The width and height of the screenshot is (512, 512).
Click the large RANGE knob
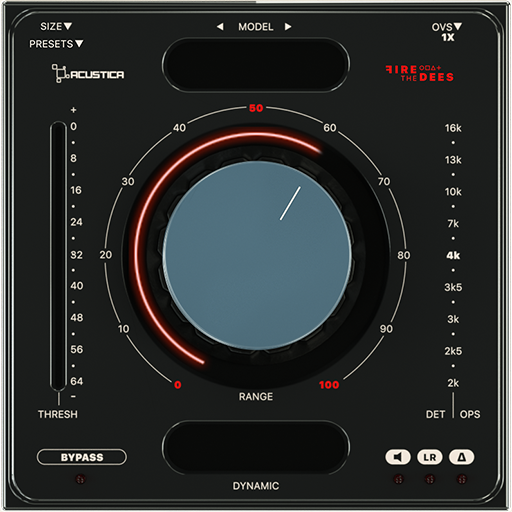point(257,256)
